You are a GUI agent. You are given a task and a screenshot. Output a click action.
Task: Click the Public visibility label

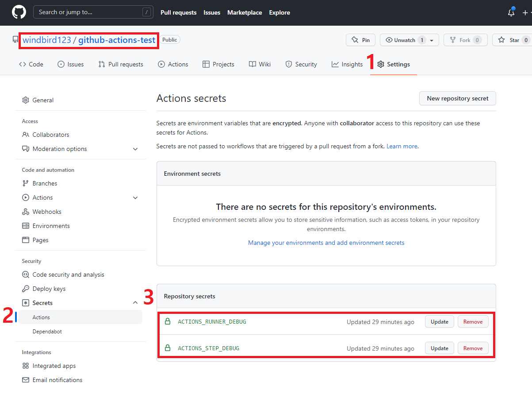coord(170,40)
